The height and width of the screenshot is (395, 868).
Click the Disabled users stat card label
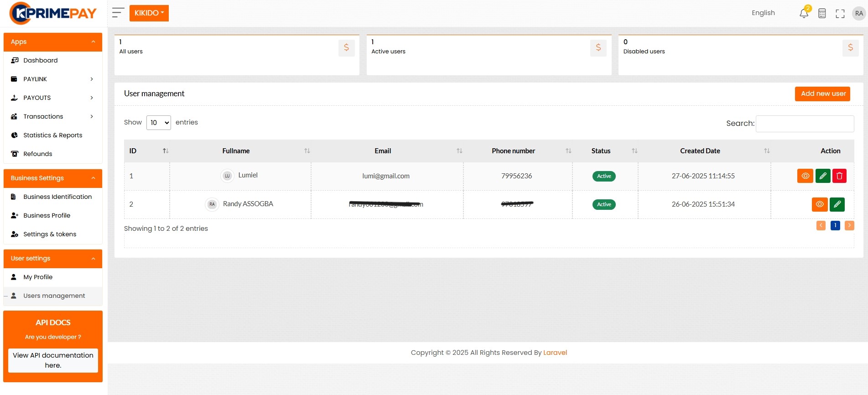644,52
